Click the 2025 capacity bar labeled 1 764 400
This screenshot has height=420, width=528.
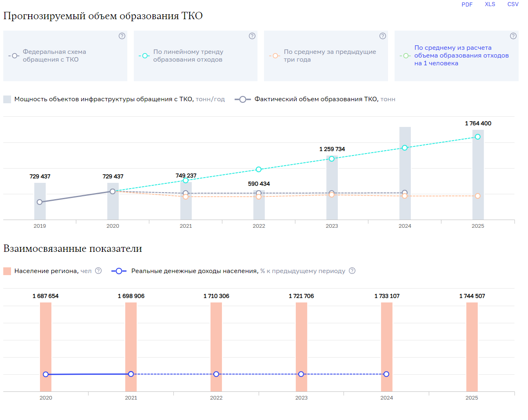[x=478, y=175]
